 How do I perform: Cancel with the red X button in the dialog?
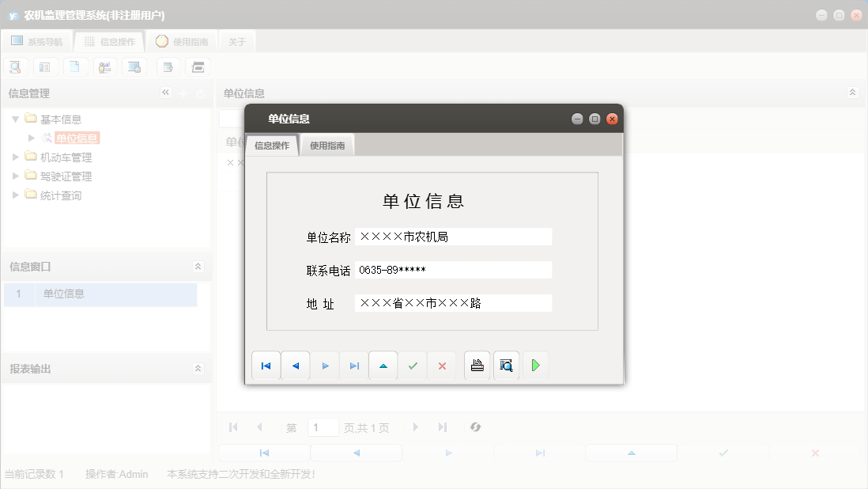442,365
